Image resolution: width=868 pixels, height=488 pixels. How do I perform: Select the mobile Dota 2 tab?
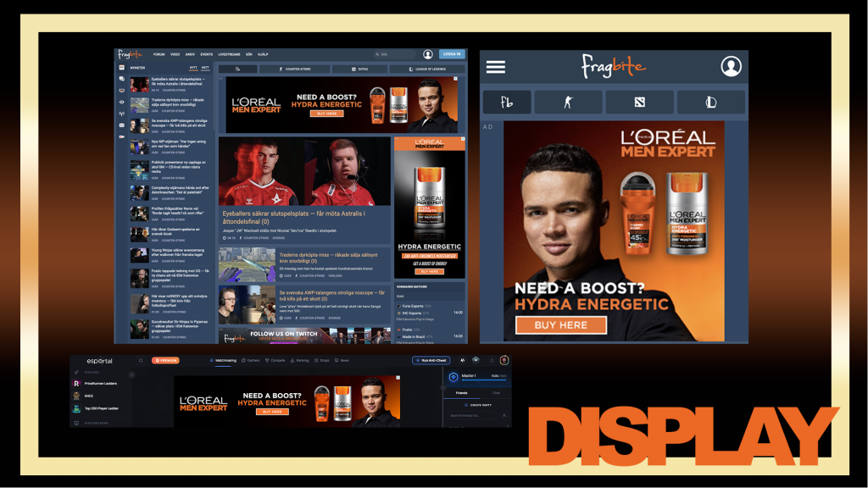coord(639,103)
